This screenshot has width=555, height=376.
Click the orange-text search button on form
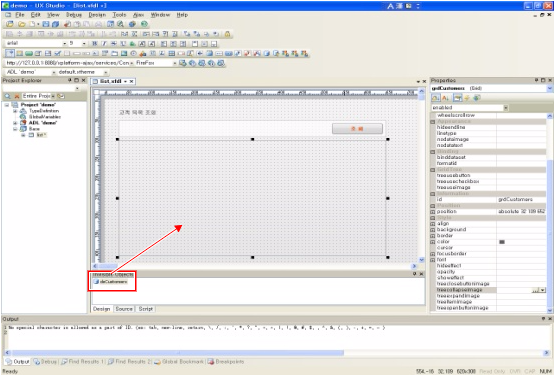click(357, 129)
